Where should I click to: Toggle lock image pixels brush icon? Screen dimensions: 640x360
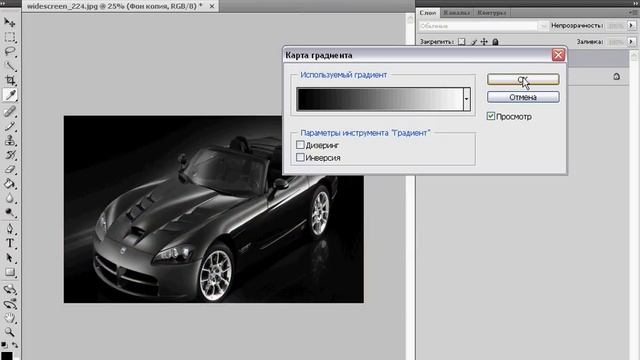point(473,42)
